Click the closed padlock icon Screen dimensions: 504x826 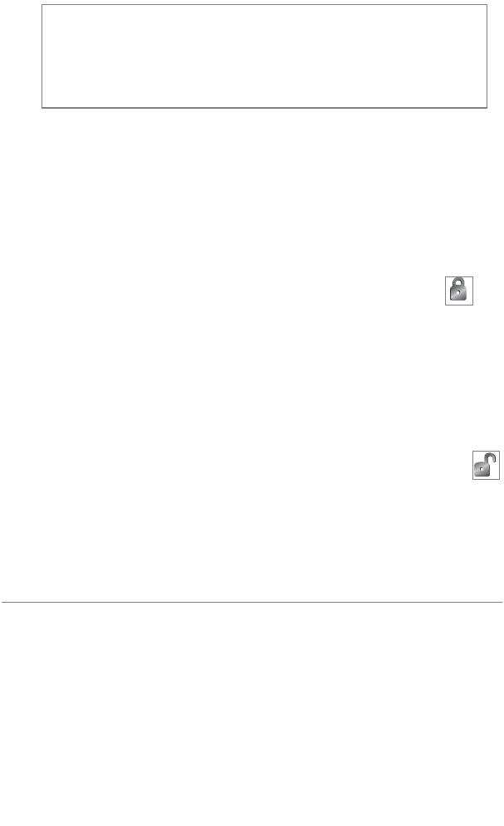(458, 290)
